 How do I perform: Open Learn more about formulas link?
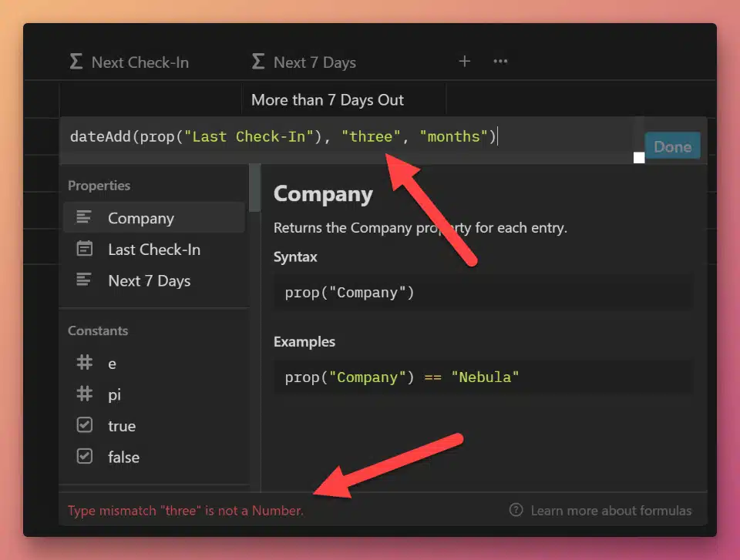[x=610, y=511]
